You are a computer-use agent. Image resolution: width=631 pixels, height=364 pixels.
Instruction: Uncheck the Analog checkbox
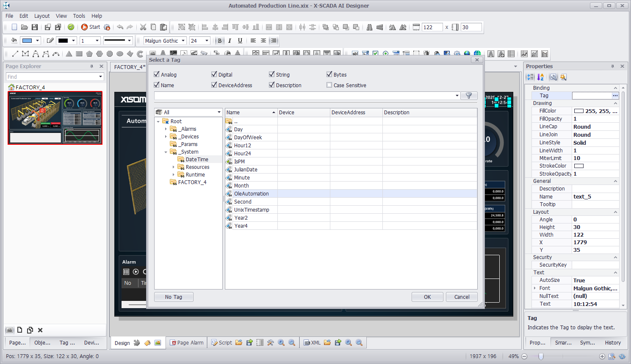click(x=157, y=74)
